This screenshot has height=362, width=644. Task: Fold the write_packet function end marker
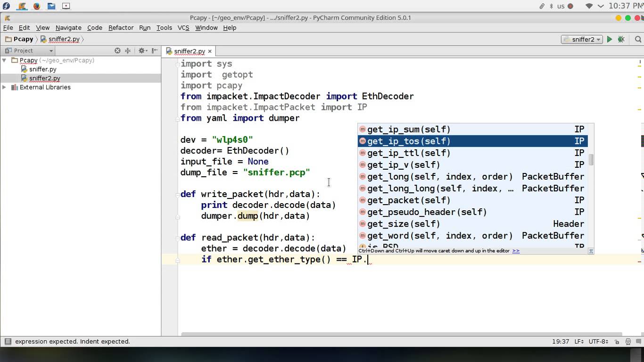pos(178,217)
